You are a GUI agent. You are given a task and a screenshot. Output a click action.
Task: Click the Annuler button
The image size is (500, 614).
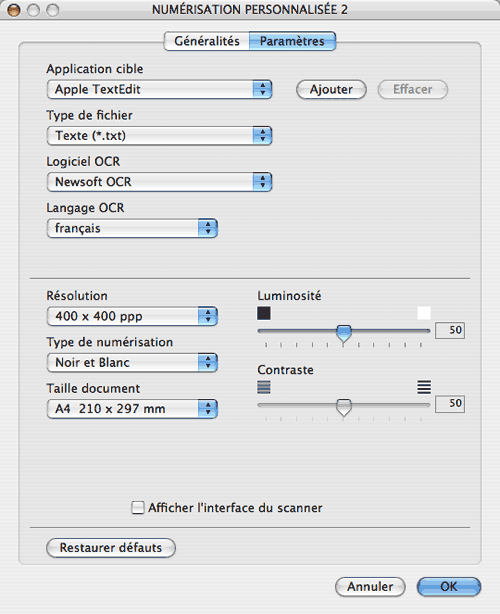pyautogui.click(x=370, y=587)
